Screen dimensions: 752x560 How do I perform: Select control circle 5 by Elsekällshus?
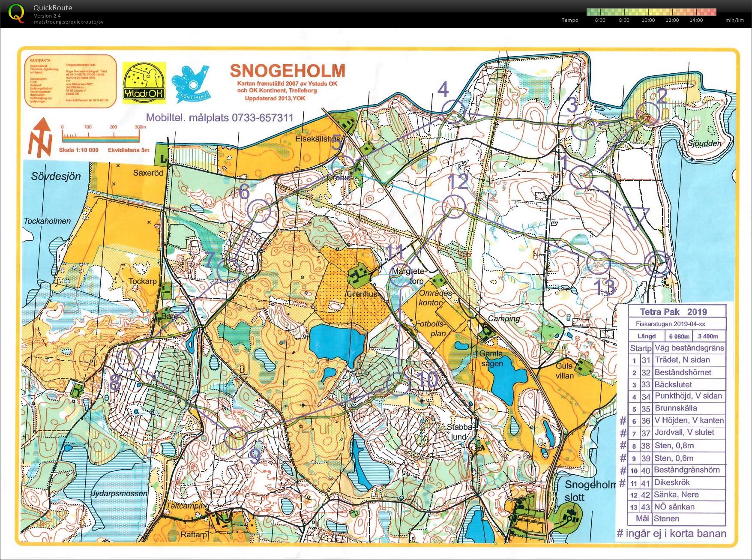click(343, 168)
